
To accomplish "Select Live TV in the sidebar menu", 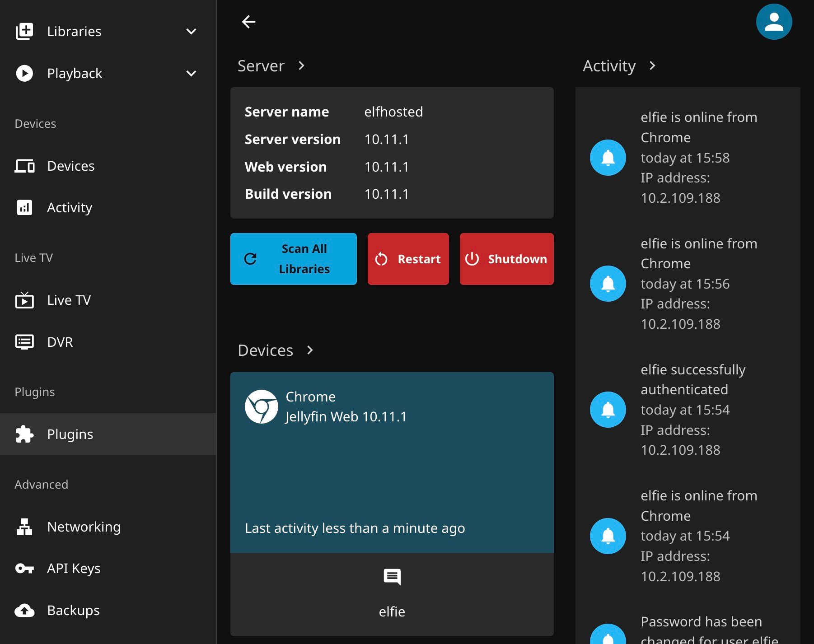I will [108, 300].
